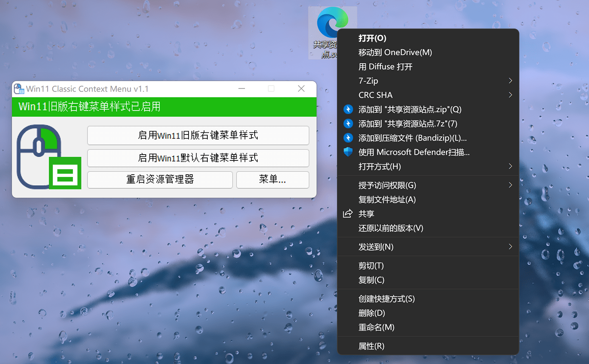Click the share arrow icon beside 共享

(348, 214)
